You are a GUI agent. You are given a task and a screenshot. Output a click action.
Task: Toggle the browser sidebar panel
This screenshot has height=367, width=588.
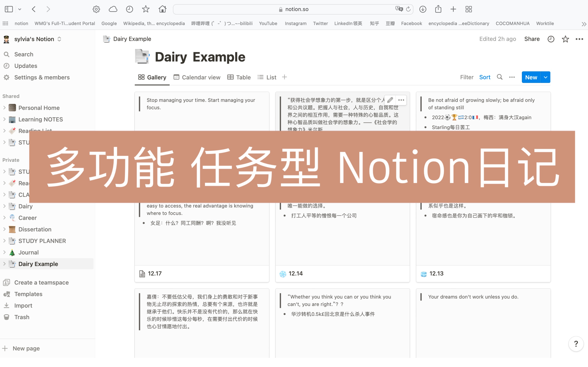9,9
